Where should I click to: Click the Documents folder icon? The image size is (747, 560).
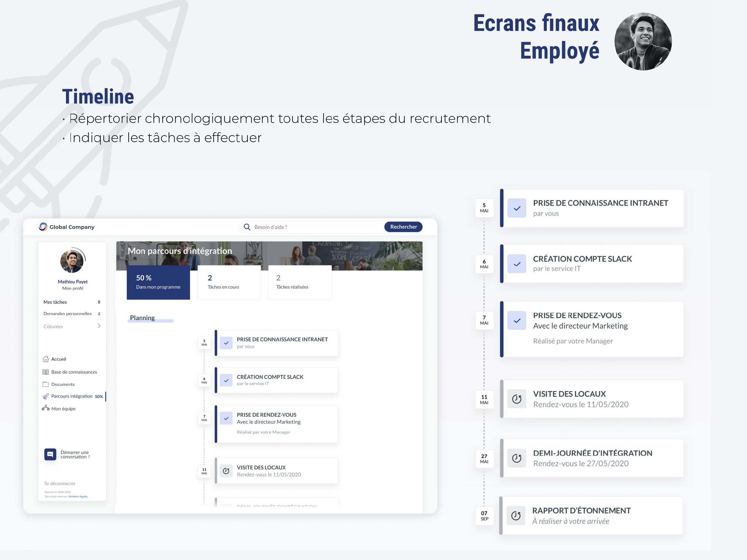(x=46, y=384)
